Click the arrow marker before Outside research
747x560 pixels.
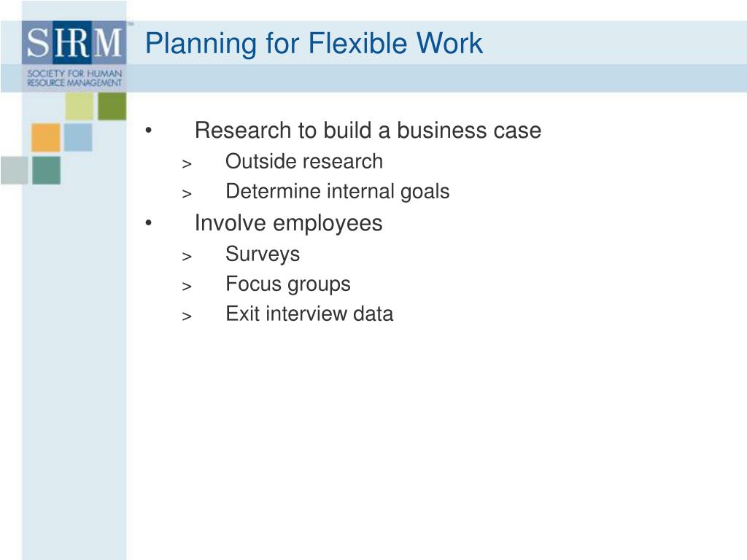click(x=187, y=164)
